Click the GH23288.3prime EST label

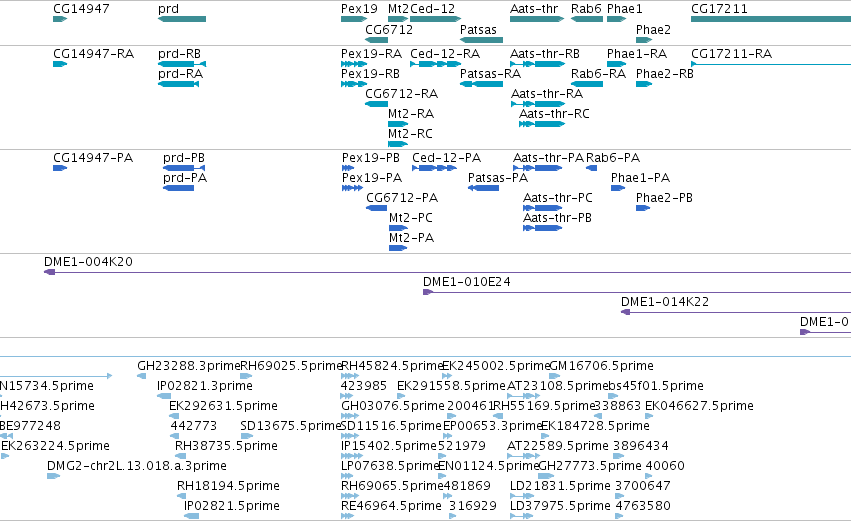point(188,366)
